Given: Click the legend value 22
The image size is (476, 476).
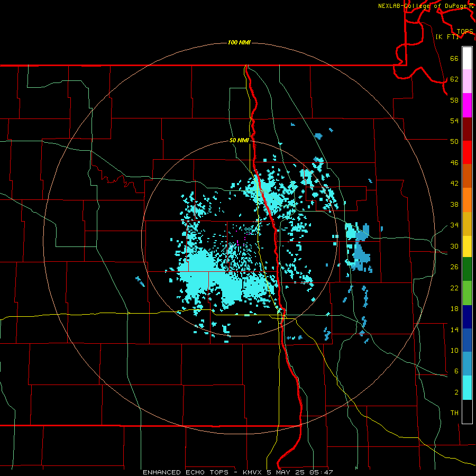Looking at the screenshot, I should 454,288.
